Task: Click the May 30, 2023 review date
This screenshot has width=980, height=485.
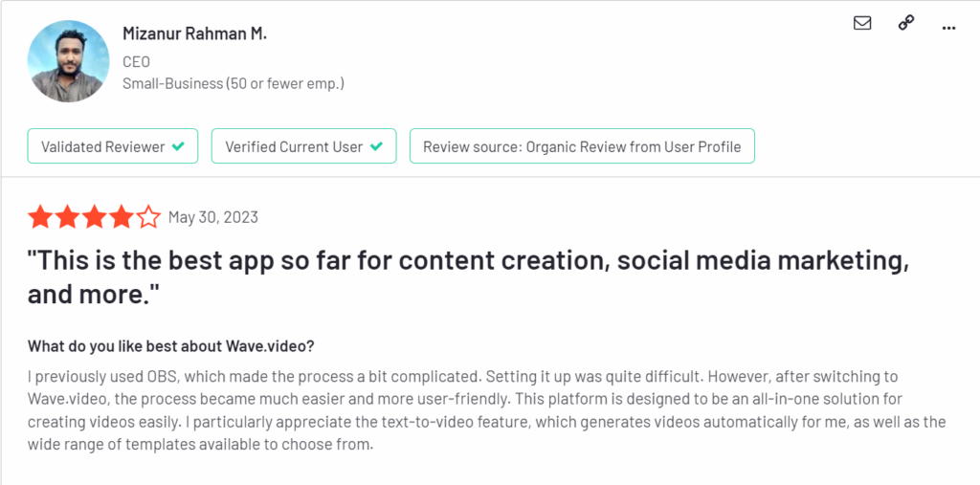Action: (x=213, y=217)
